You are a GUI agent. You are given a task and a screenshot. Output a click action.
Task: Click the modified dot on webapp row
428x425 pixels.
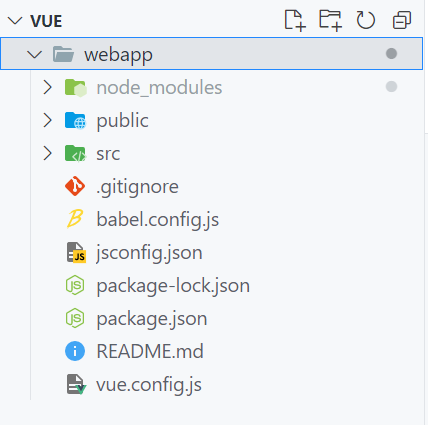pyautogui.click(x=391, y=54)
